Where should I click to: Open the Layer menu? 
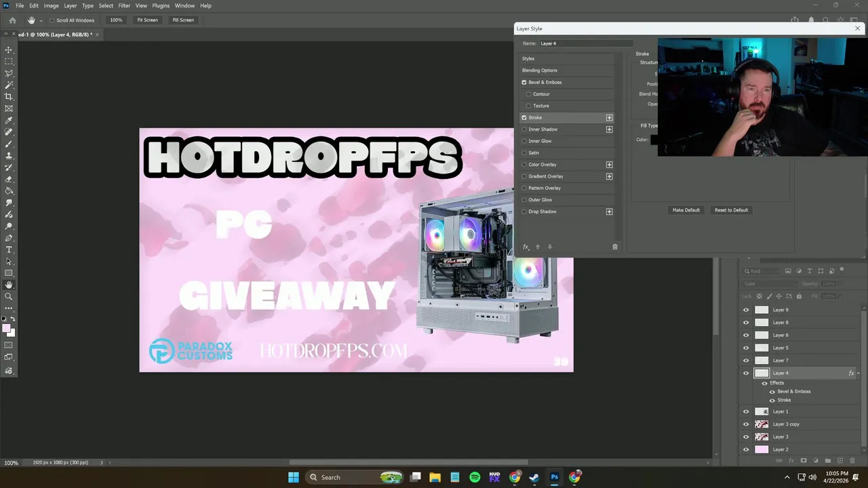pos(71,5)
